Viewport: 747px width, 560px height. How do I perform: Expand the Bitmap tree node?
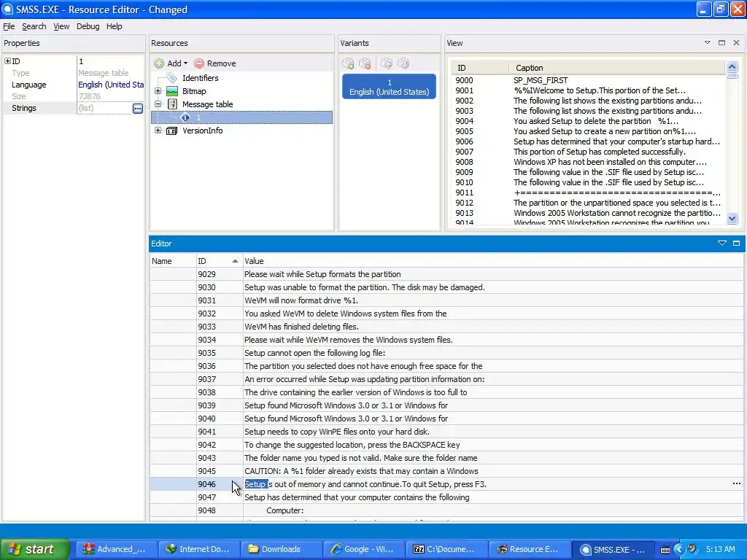(158, 91)
